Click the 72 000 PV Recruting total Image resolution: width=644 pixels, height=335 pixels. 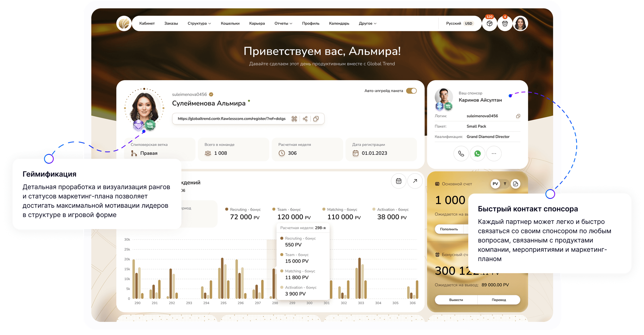tap(245, 217)
